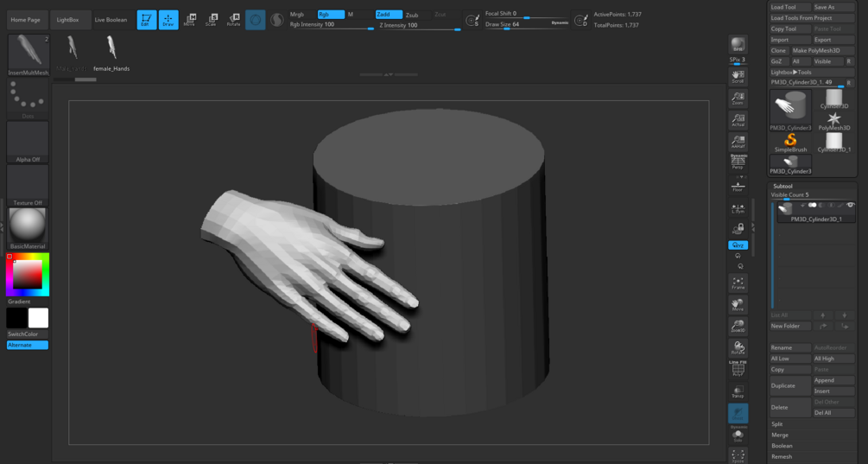This screenshot has height=464, width=868.
Task: Toggle L.Sym local symmetry
Action: coord(738,207)
